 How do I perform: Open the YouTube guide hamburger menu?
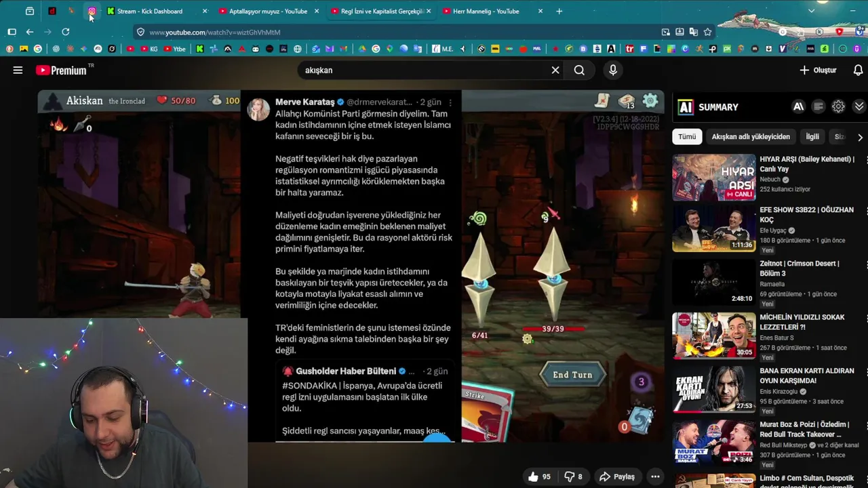[18, 70]
